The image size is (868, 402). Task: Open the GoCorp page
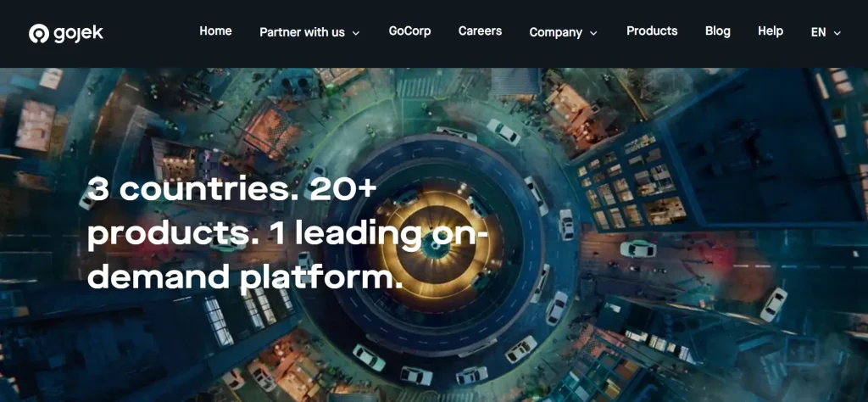(x=409, y=31)
